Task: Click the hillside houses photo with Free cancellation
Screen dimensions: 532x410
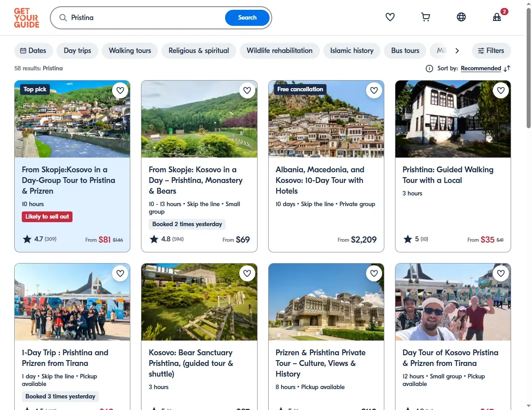Action: tap(326, 119)
